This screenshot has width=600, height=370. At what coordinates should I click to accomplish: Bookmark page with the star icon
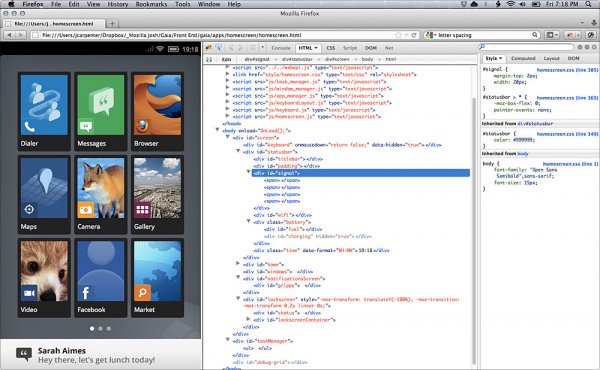[x=398, y=35]
